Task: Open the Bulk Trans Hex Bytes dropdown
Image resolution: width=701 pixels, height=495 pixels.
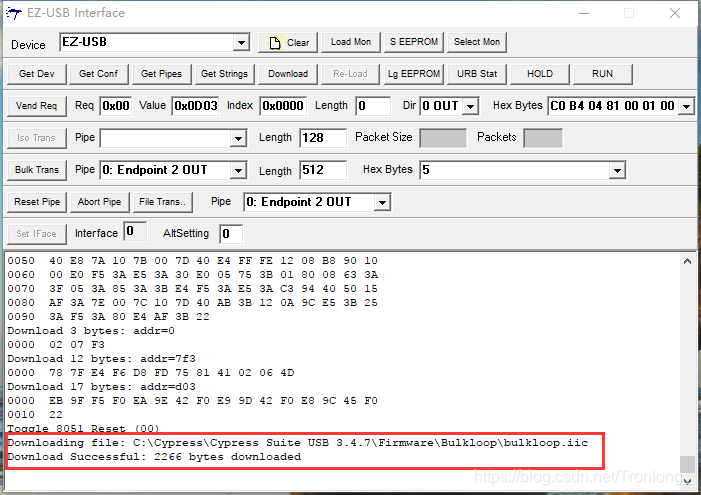Action: [x=617, y=170]
